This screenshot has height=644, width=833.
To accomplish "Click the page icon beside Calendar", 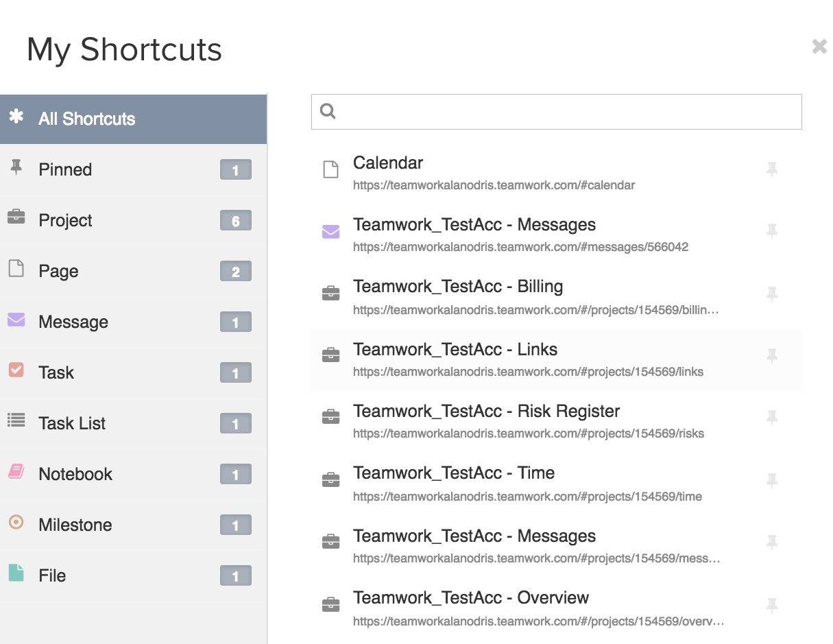I will click(x=330, y=169).
